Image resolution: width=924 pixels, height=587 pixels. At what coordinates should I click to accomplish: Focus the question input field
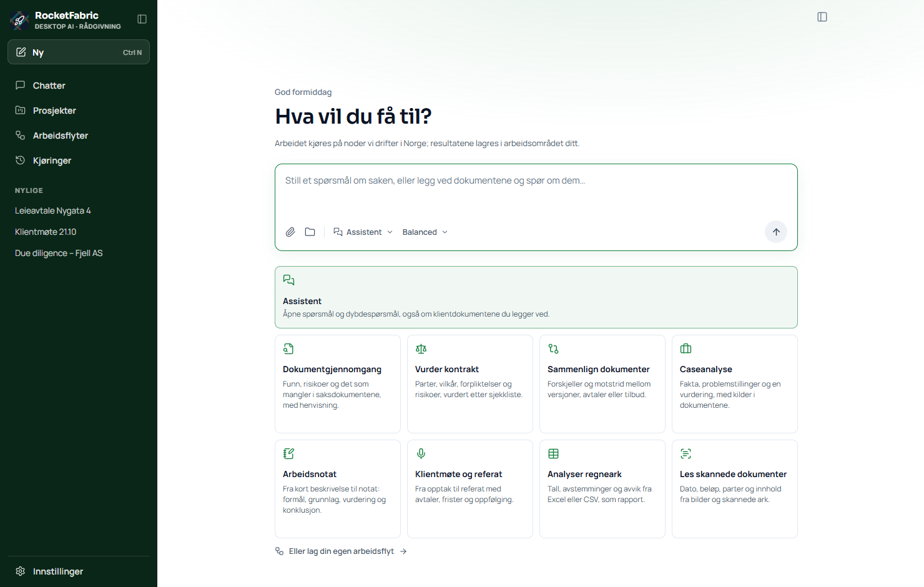point(536,191)
